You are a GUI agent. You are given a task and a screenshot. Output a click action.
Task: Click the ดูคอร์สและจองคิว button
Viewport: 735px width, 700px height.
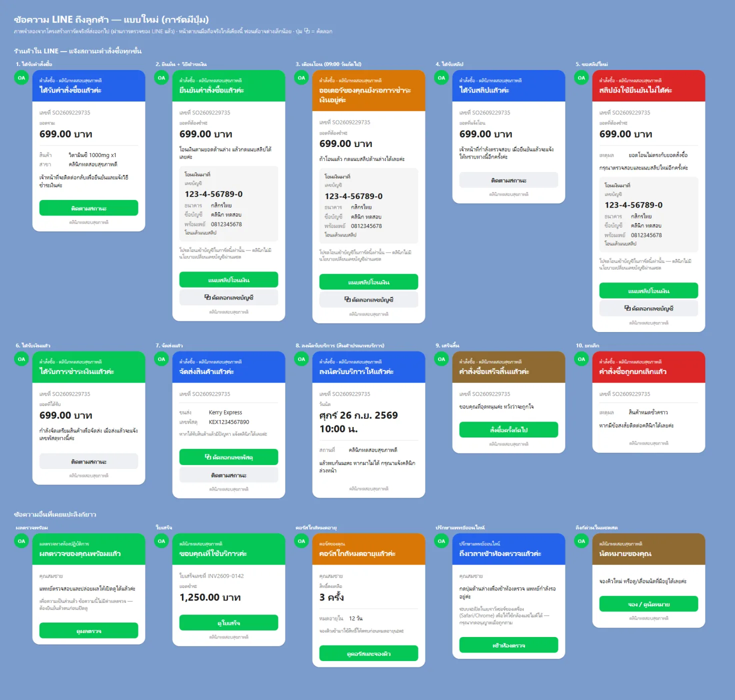pyautogui.click(x=368, y=653)
